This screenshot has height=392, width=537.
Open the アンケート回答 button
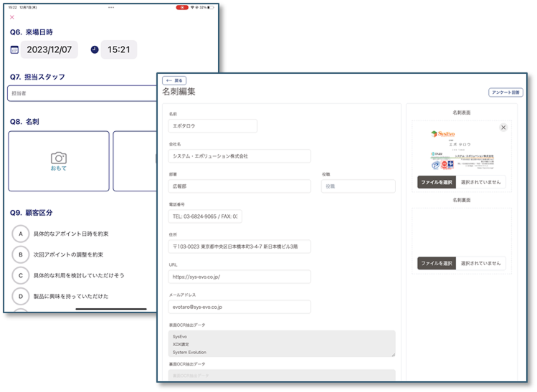coord(505,92)
